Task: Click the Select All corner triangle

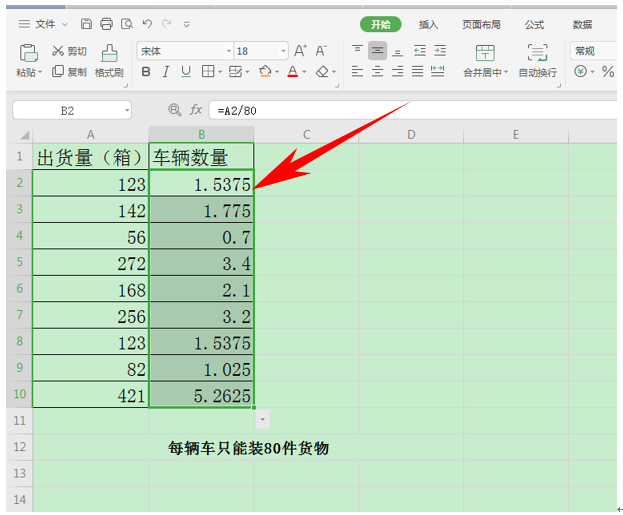Action: [x=24, y=135]
